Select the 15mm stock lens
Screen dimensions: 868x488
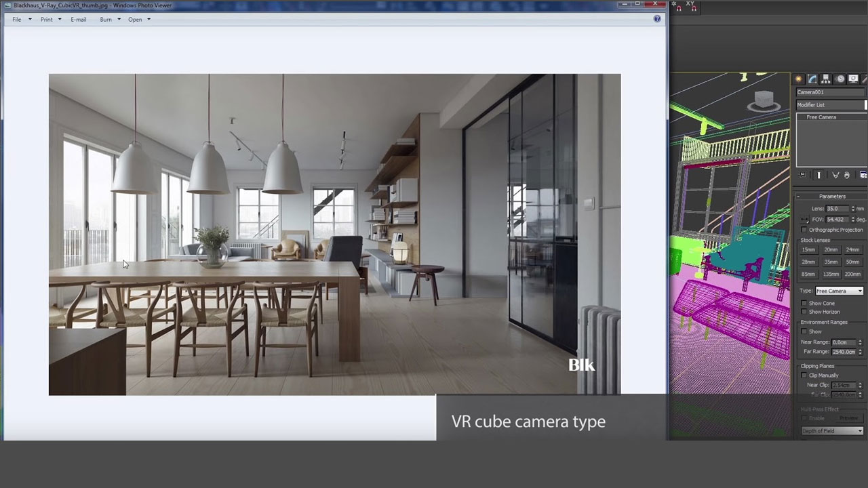point(808,249)
